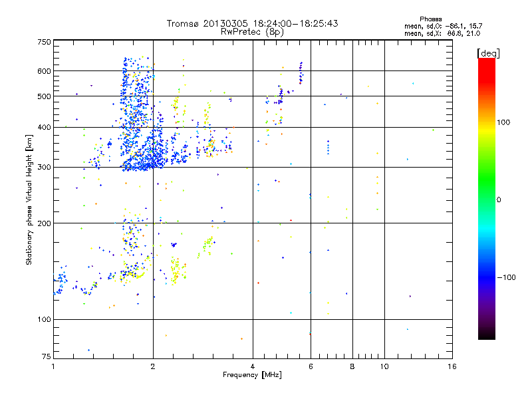Click the x-axis label '4'

253,366
